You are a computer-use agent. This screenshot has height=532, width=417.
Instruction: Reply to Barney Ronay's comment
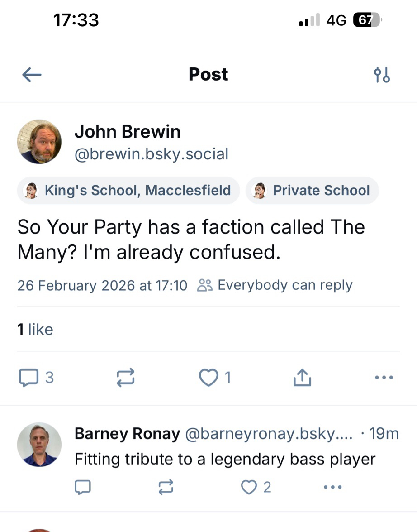click(83, 487)
